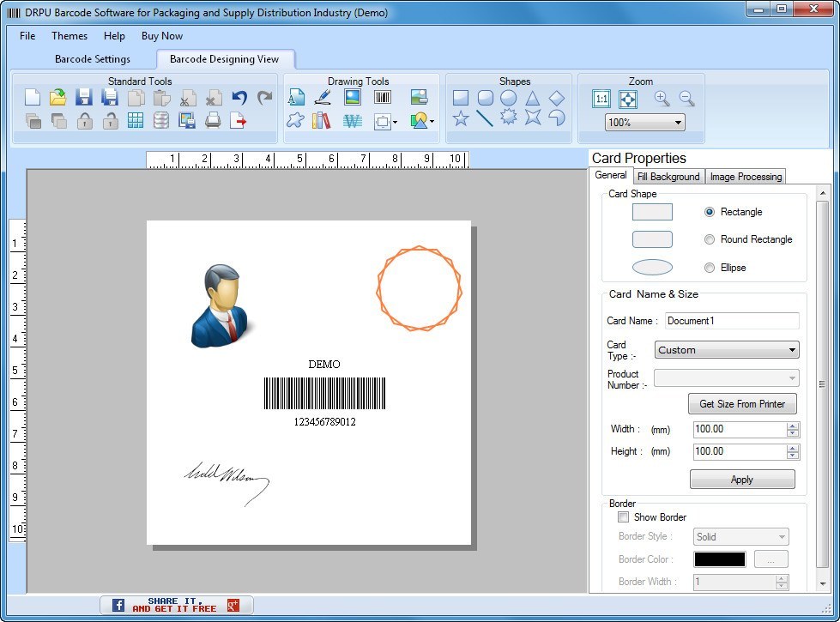Unlock the object with the open padlock icon
The image size is (840, 622).
point(111,121)
